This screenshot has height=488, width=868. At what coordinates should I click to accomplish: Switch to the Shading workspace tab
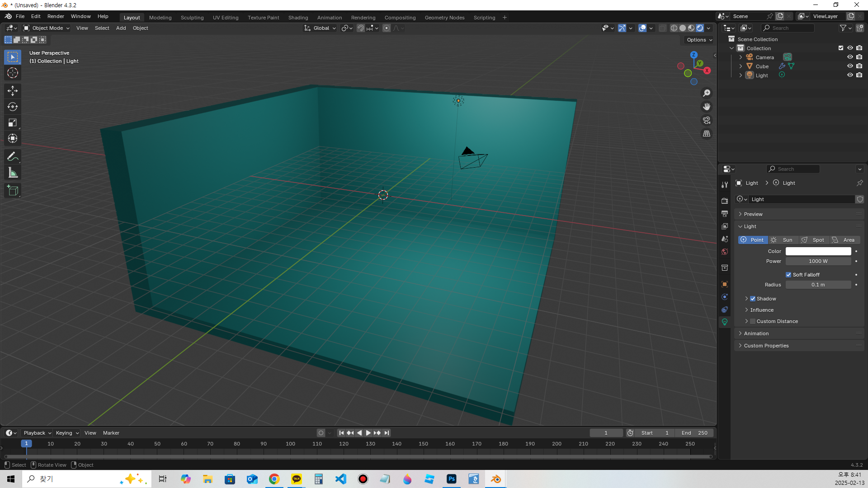[298, 18]
